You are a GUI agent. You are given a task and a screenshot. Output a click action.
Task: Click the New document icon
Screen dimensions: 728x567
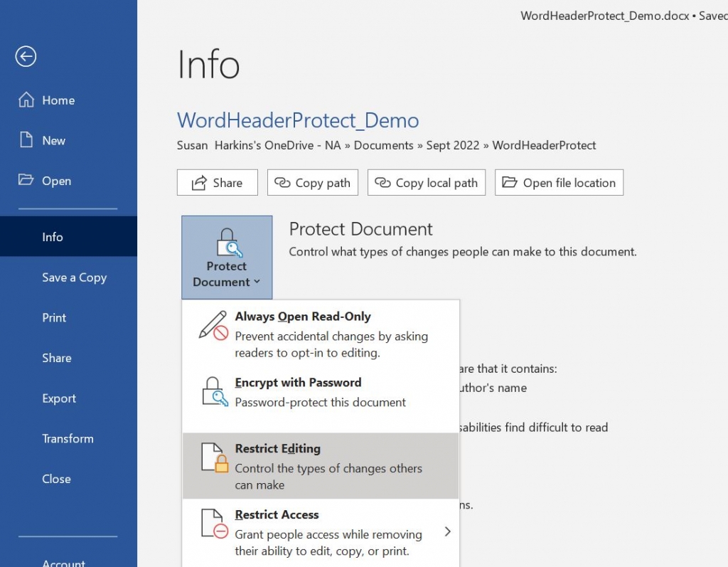pyautogui.click(x=25, y=140)
